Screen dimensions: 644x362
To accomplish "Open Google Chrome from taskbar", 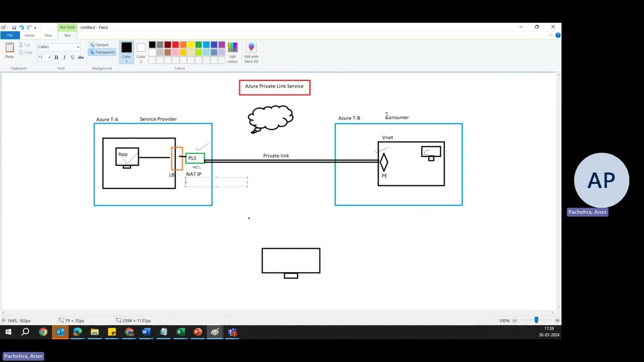I will coord(43,332).
